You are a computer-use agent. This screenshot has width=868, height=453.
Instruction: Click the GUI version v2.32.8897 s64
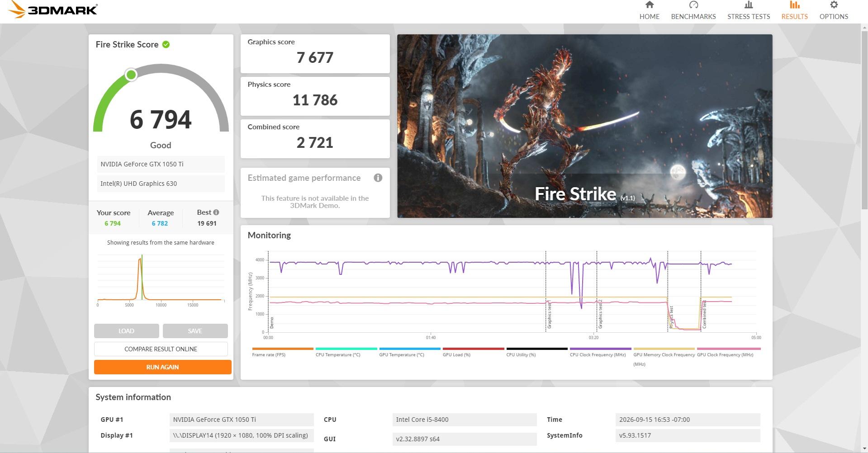[x=465, y=439]
